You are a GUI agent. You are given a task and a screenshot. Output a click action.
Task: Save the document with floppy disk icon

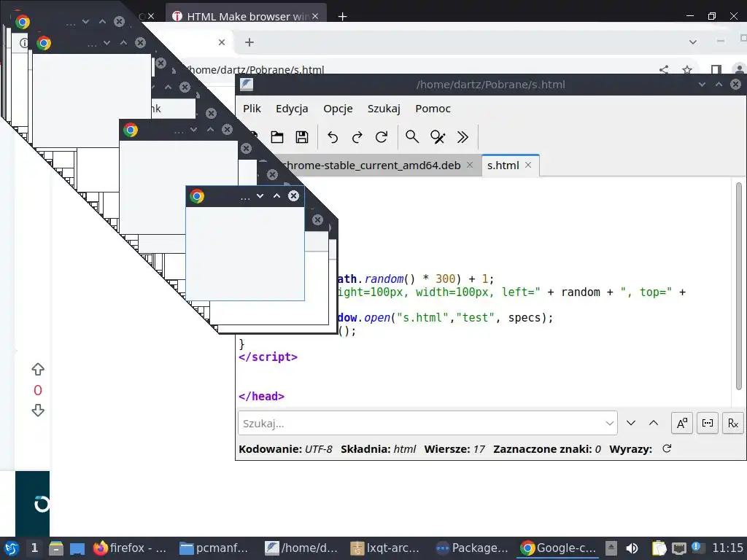pyautogui.click(x=302, y=137)
